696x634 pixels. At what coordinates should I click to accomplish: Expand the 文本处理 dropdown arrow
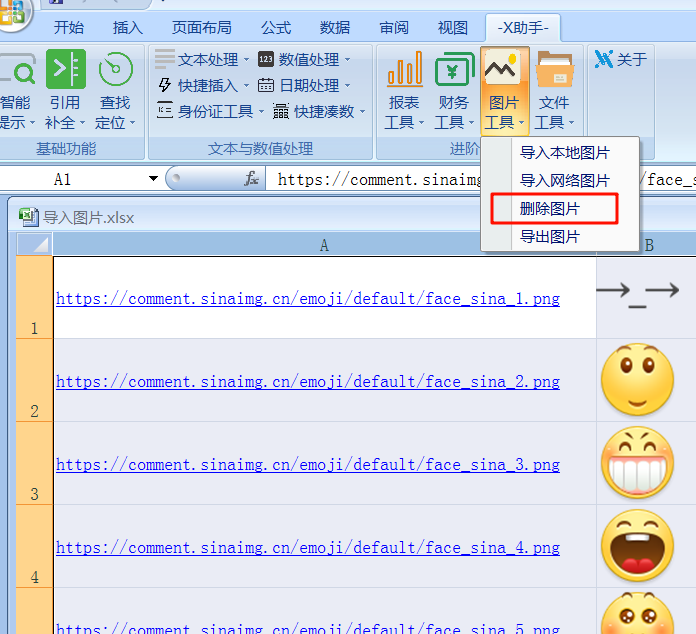(x=246, y=59)
